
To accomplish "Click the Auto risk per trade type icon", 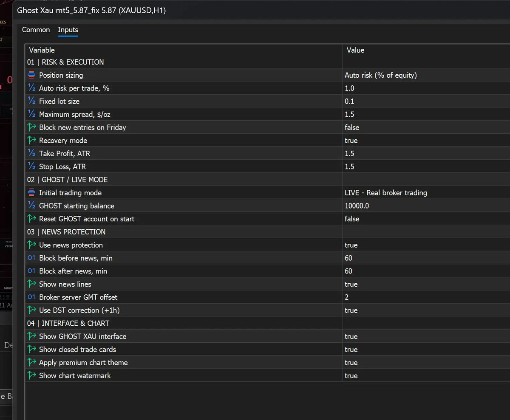I will 31,88.
